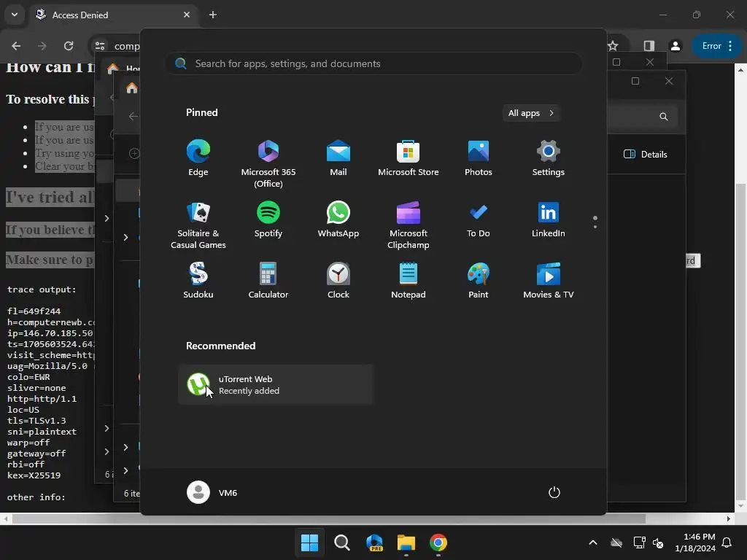Click Chrome site information icon
The image size is (747, 560).
[x=100, y=46]
